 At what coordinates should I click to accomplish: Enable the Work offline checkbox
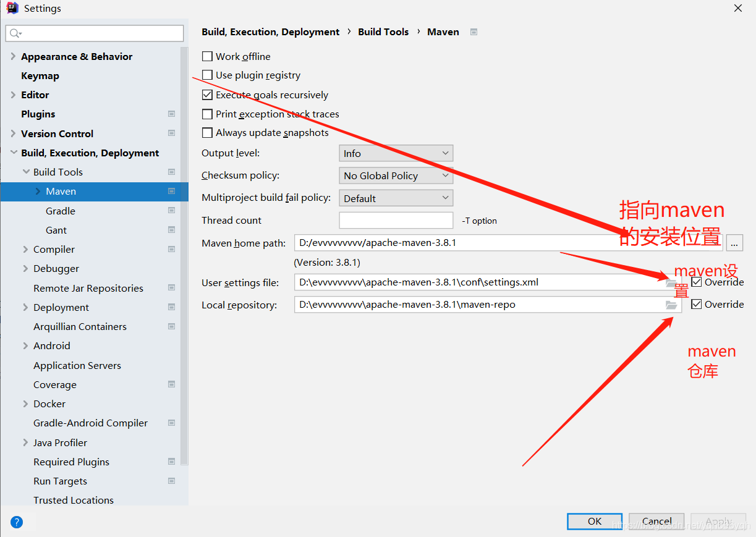(x=207, y=56)
